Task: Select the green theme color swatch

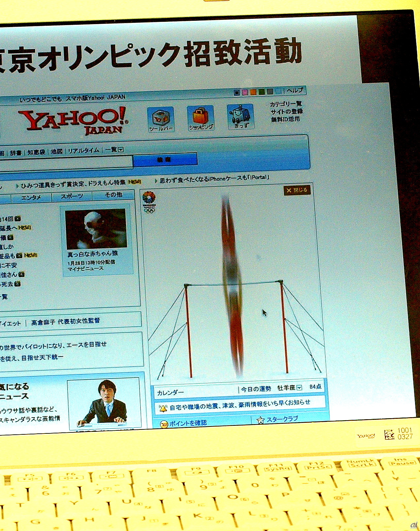Action: tap(262, 92)
